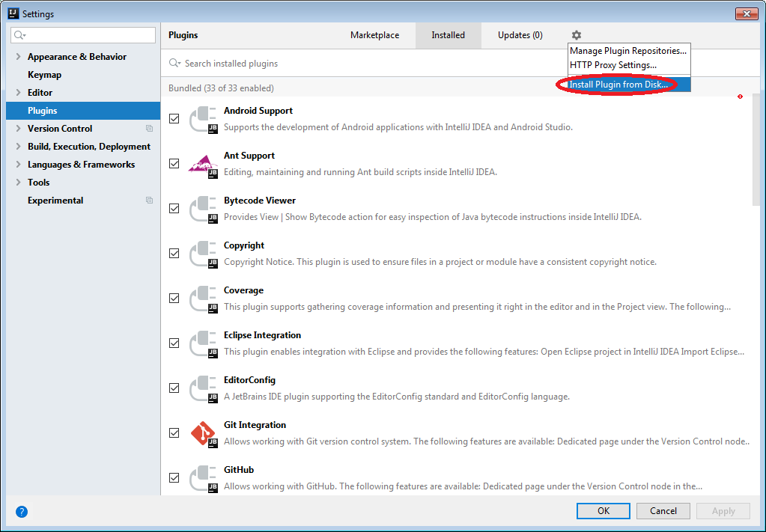
Task: Disable the Android Support plugin checkbox
Action: [174, 119]
